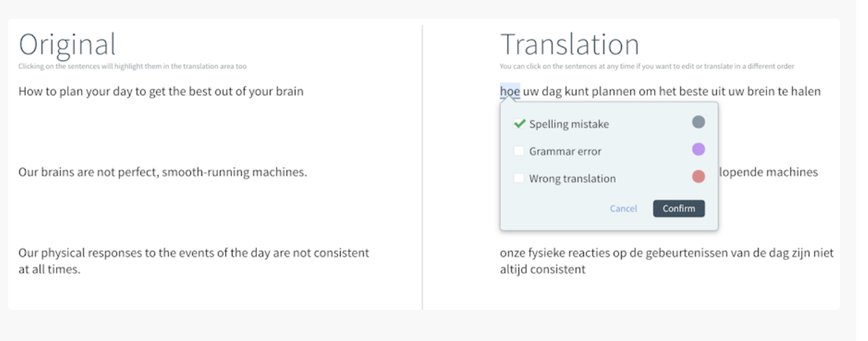
Task: Select the sentence "Our physical responses to the events"
Action: [x=193, y=261]
